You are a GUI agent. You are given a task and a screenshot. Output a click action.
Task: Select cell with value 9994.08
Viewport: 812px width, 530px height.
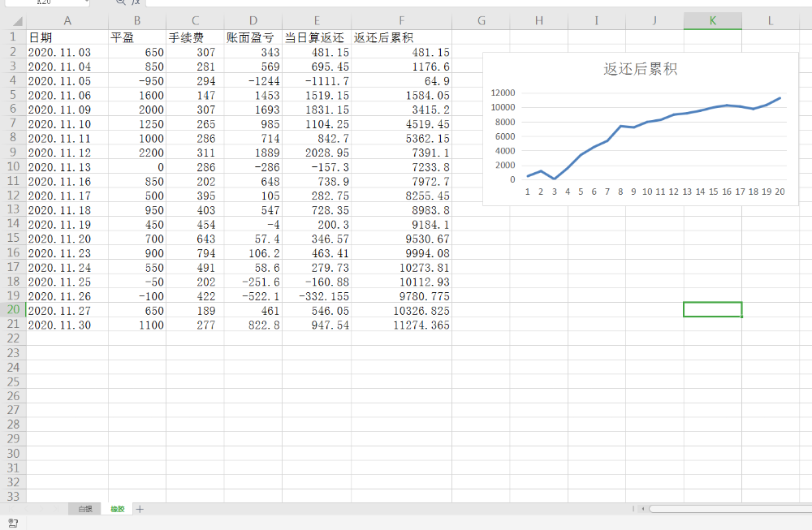(x=402, y=253)
